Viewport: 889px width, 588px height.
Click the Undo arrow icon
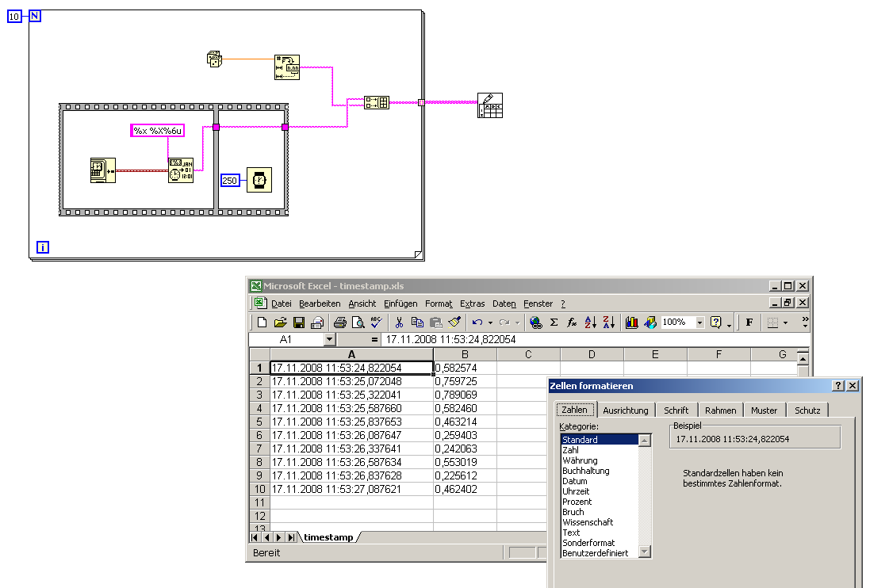click(477, 323)
